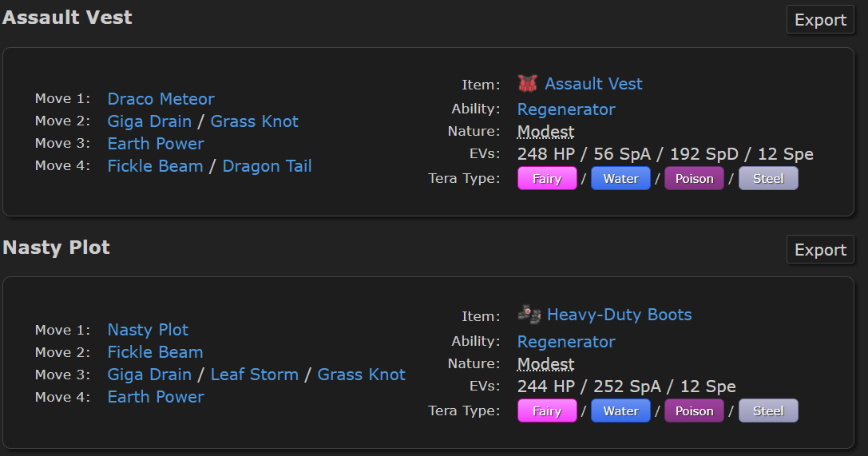Select Fairy Tera Type in Assault Vest set
The image size is (868, 456).
(547, 179)
